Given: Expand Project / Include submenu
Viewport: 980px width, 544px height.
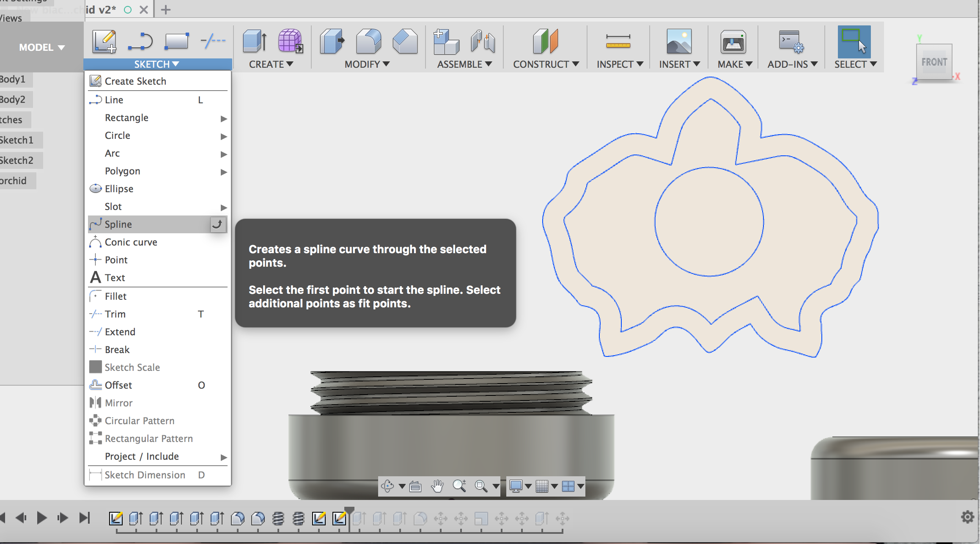Looking at the screenshot, I should click(158, 456).
